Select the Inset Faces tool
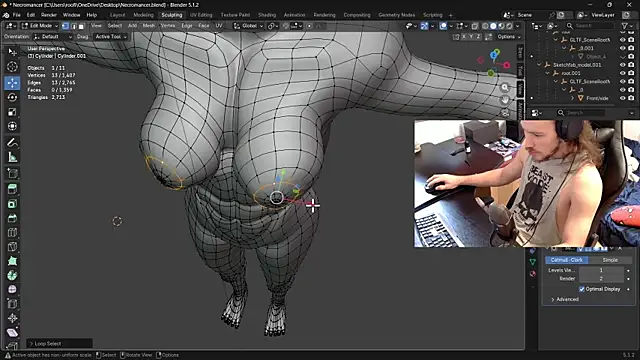640x360 pixels. point(12,204)
